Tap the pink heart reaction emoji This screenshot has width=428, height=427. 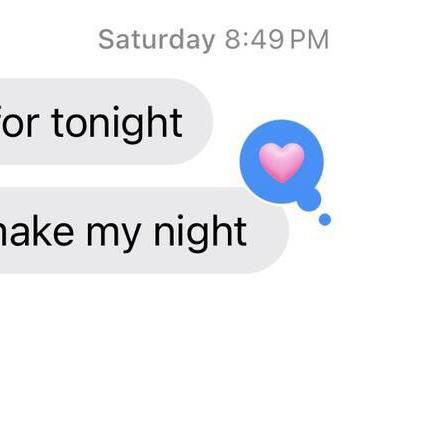coord(282,163)
